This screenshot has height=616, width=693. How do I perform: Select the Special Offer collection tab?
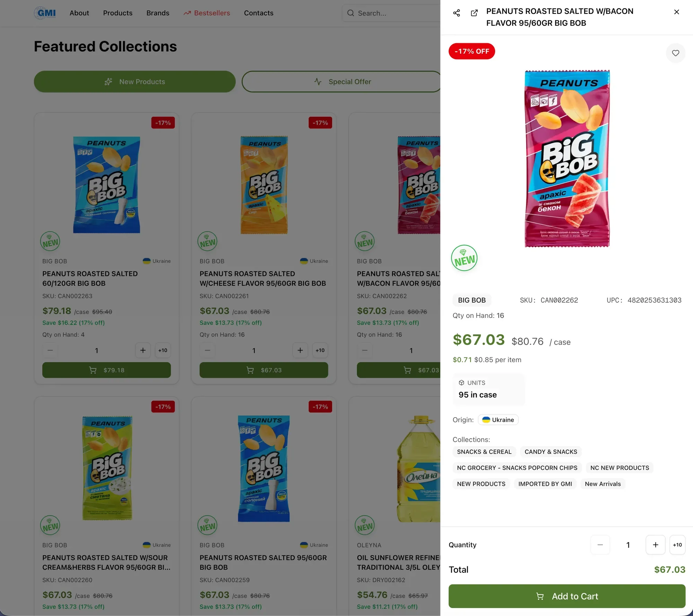[342, 82]
